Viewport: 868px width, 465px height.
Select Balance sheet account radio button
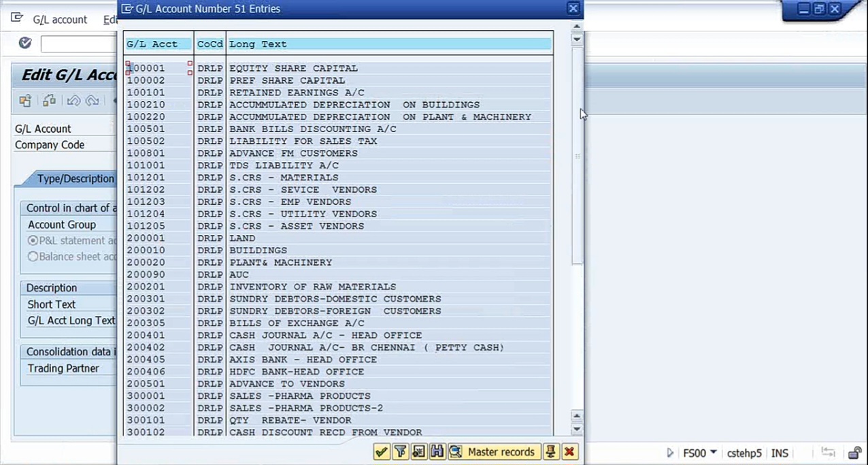tap(33, 257)
